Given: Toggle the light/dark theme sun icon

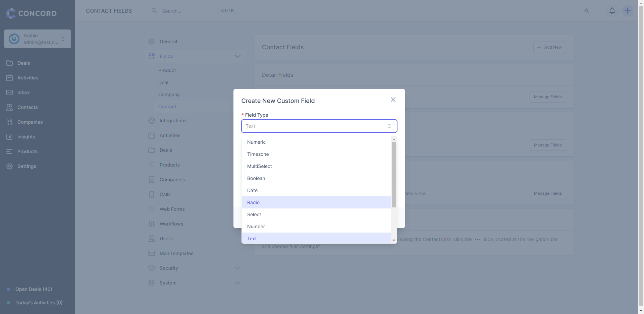Looking at the screenshot, I should (587, 11).
